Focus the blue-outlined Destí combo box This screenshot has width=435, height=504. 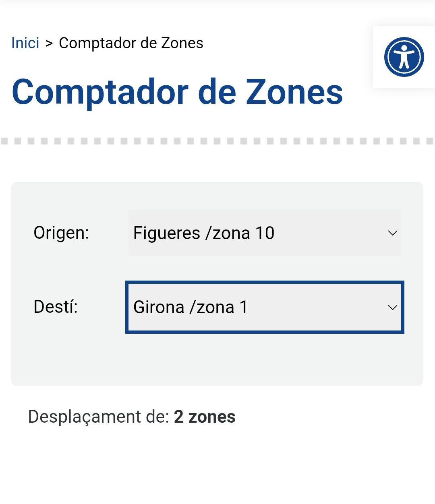(265, 307)
